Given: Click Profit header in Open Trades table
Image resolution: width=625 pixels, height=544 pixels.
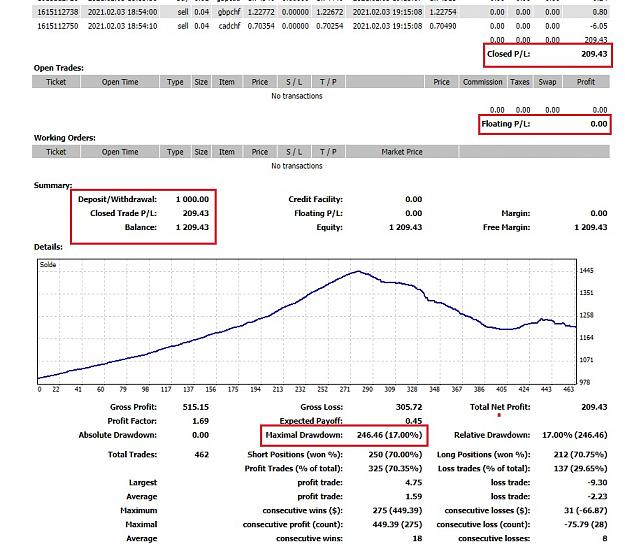Looking at the screenshot, I should pyautogui.click(x=586, y=82).
